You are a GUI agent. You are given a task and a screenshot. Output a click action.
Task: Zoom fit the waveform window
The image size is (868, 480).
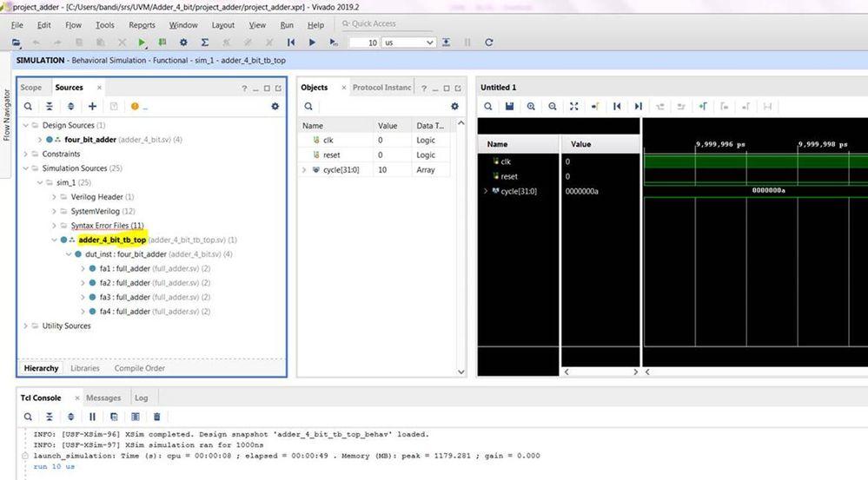[573, 106]
